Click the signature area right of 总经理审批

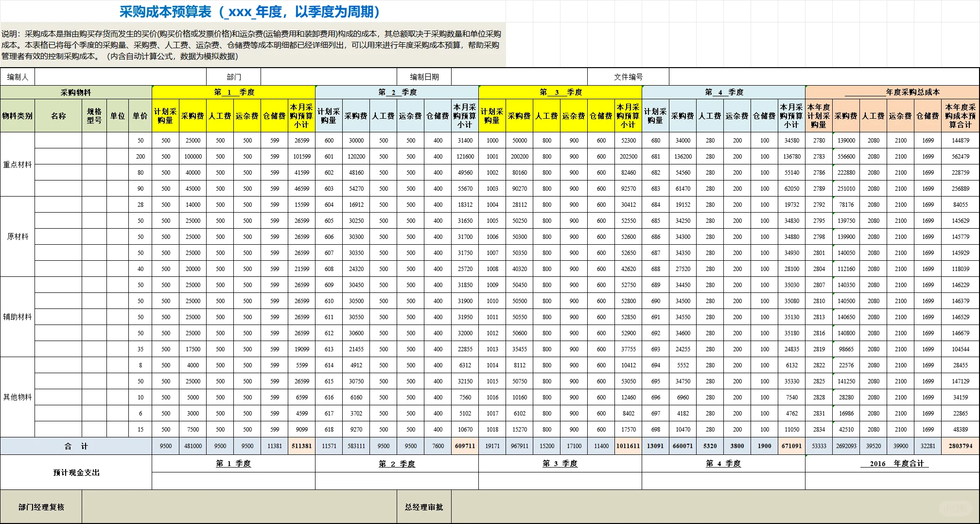(715, 507)
